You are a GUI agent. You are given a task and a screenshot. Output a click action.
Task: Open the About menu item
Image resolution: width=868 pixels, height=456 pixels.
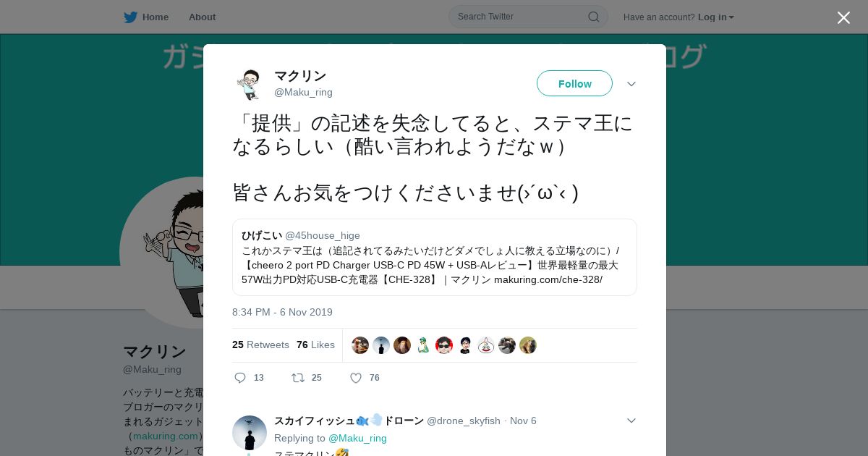pyautogui.click(x=202, y=17)
